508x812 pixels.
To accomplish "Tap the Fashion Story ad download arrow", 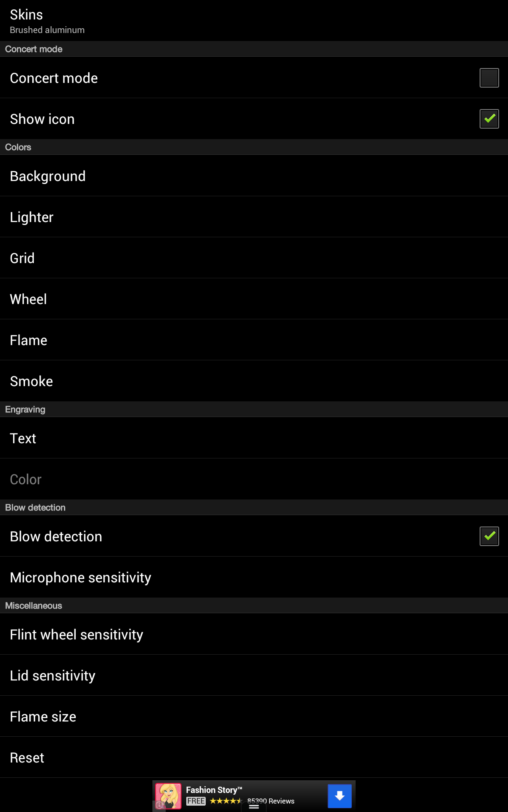I will pyautogui.click(x=339, y=796).
